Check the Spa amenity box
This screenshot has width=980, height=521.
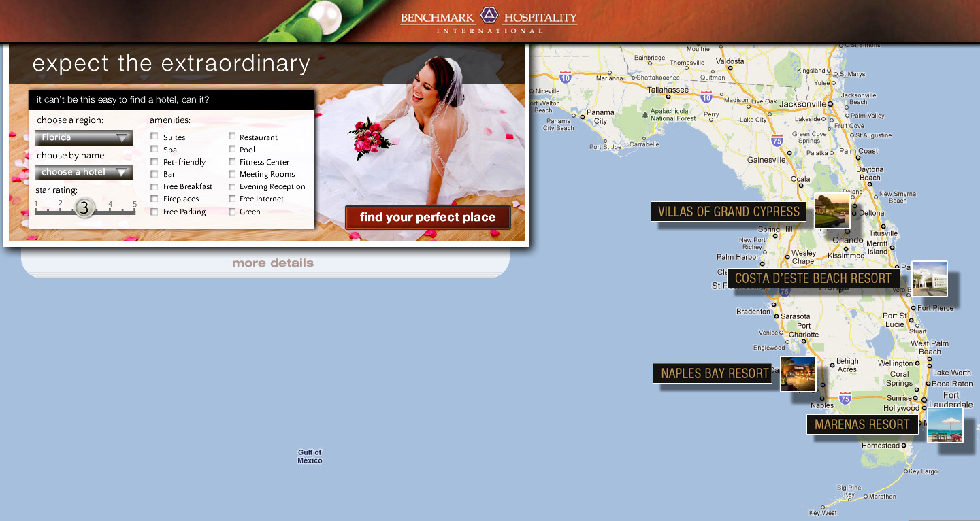coord(154,149)
